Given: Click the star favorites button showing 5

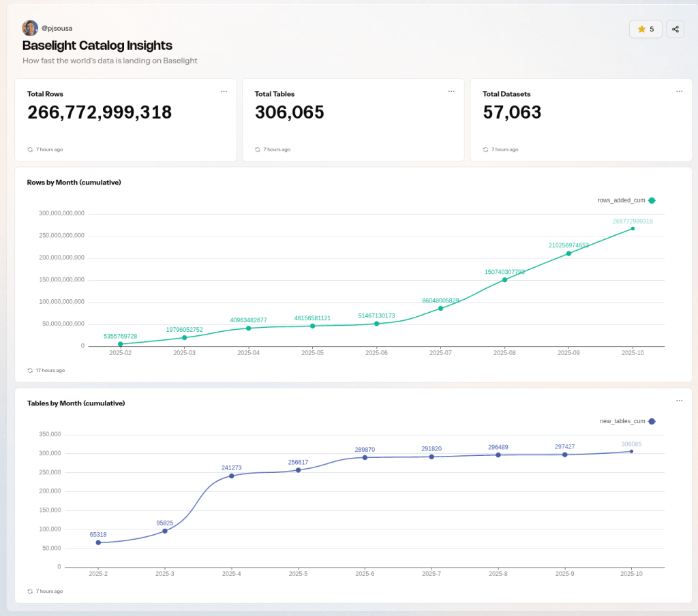Looking at the screenshot, I should 646,29.
